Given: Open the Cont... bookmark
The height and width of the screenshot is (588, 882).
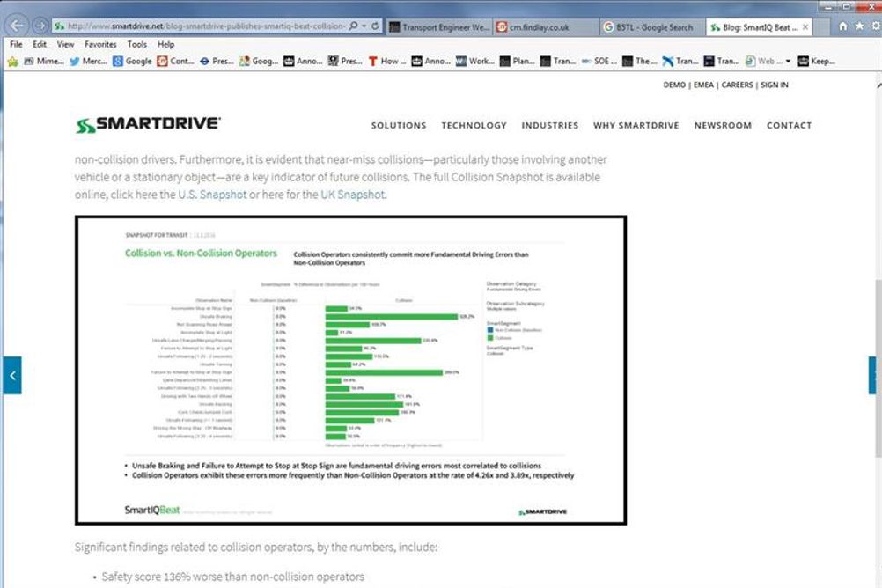Looking at the screenshot, I should pos(175,62).
